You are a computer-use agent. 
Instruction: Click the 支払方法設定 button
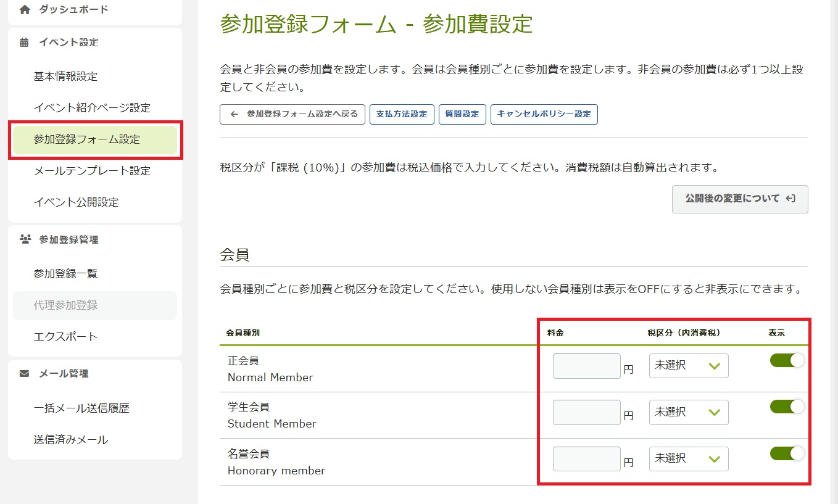coord(402,114)
